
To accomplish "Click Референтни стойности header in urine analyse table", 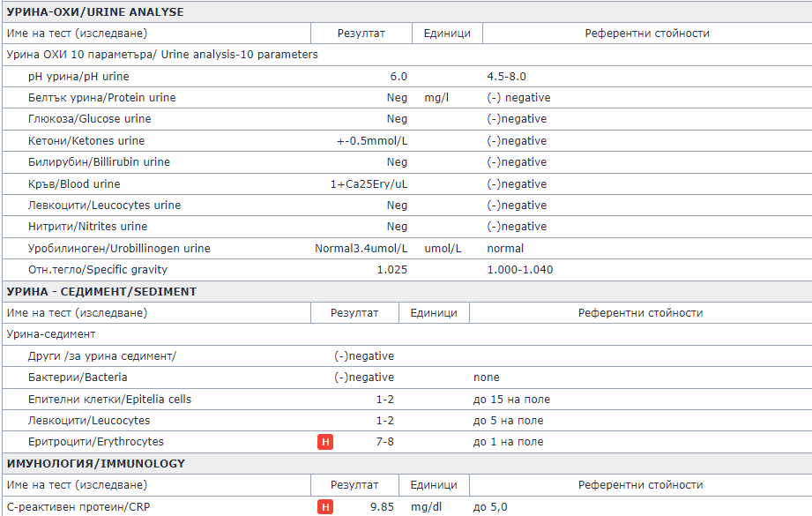I will pyautogui.click(x=646, y=34).
